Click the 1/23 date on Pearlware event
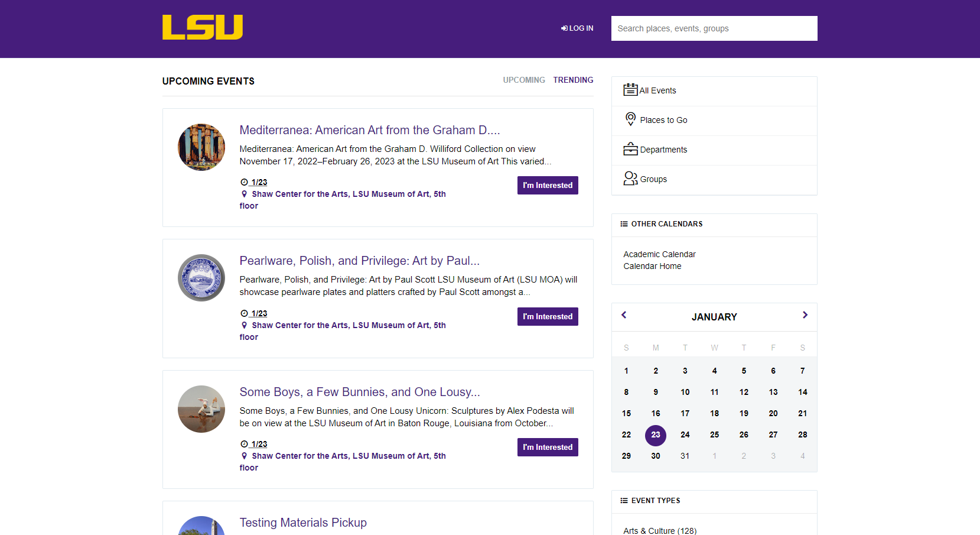980x535 pixels. pos(259,313)
